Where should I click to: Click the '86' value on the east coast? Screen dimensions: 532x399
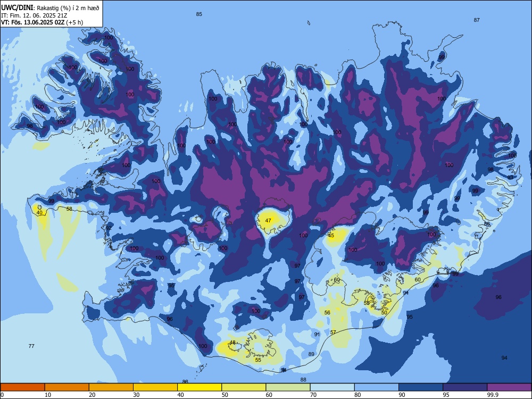click(x=487, y=224)
